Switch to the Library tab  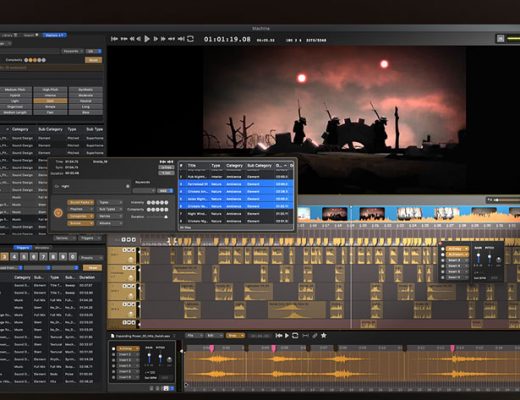(x=9, y=35)
